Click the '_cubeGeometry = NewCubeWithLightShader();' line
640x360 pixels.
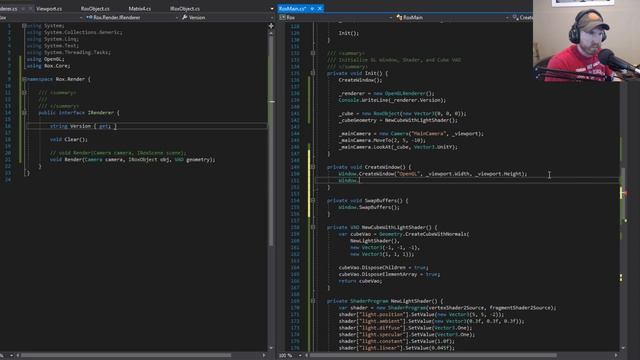398,120
